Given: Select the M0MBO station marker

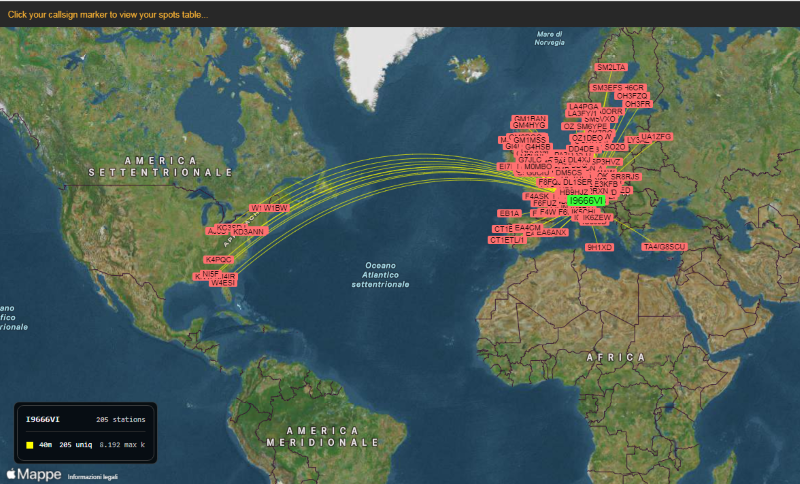Looking at the screenshot, I should click(538, 167).
